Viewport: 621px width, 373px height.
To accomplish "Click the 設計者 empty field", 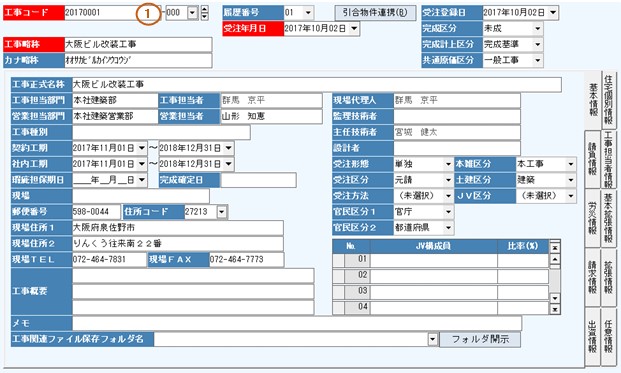I will pyautogui.click(x=457, y=148).
